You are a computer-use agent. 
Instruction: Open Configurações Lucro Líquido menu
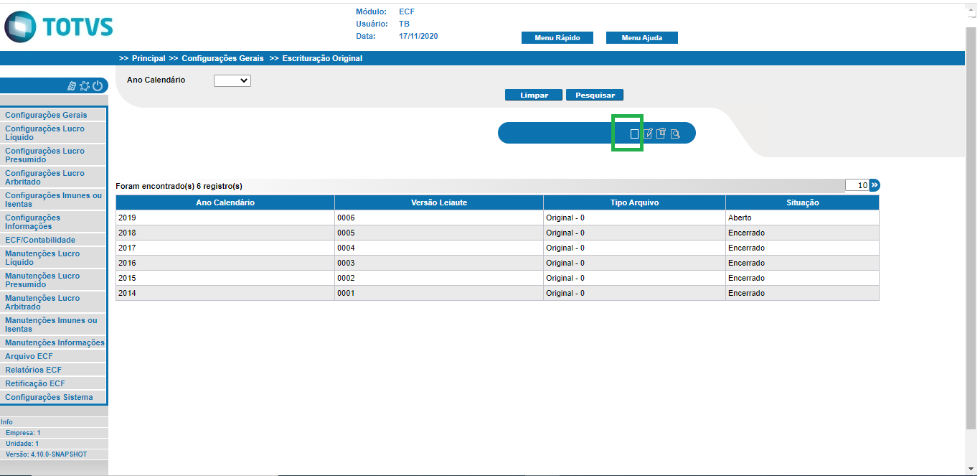click(x=54, y=133)
